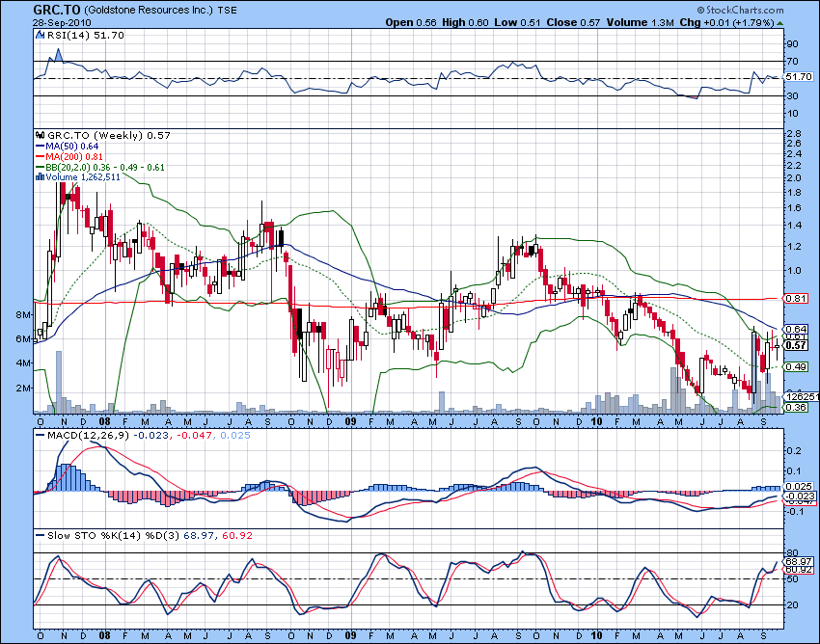Click the bold 0.57 last price tag
Screen dimensions: 820x644
(796, 345)
